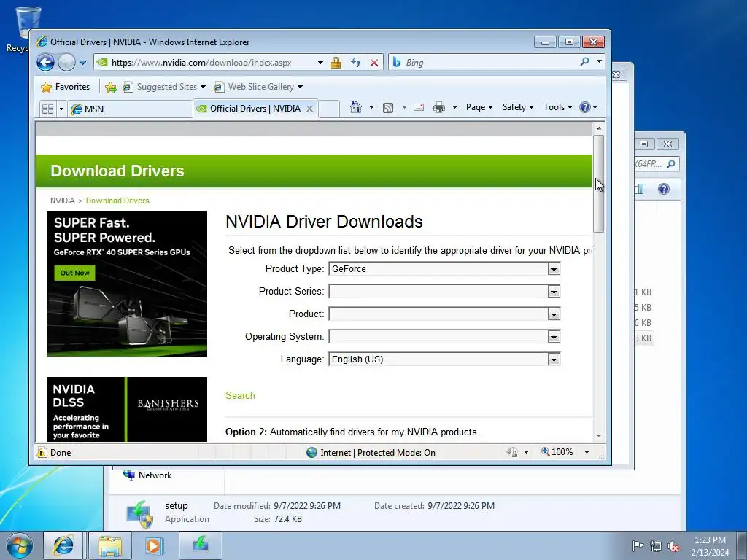Click the Print icon

[438, 107]
